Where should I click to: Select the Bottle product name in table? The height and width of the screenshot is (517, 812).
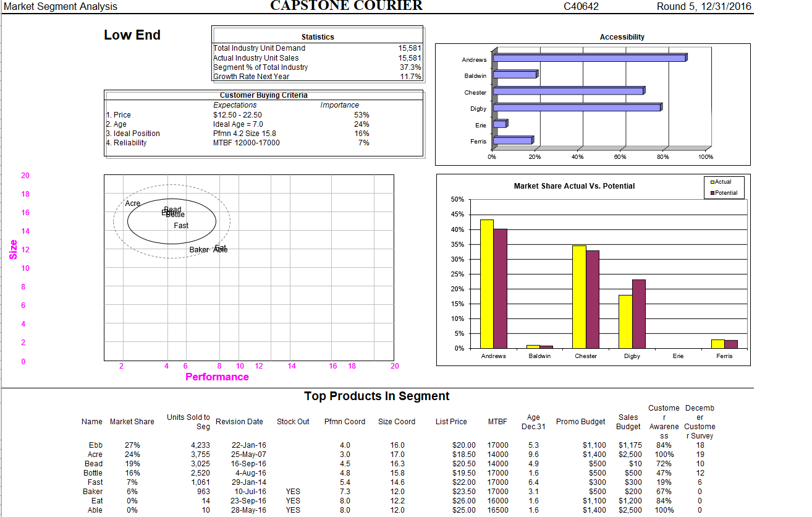tap(93, 473)
